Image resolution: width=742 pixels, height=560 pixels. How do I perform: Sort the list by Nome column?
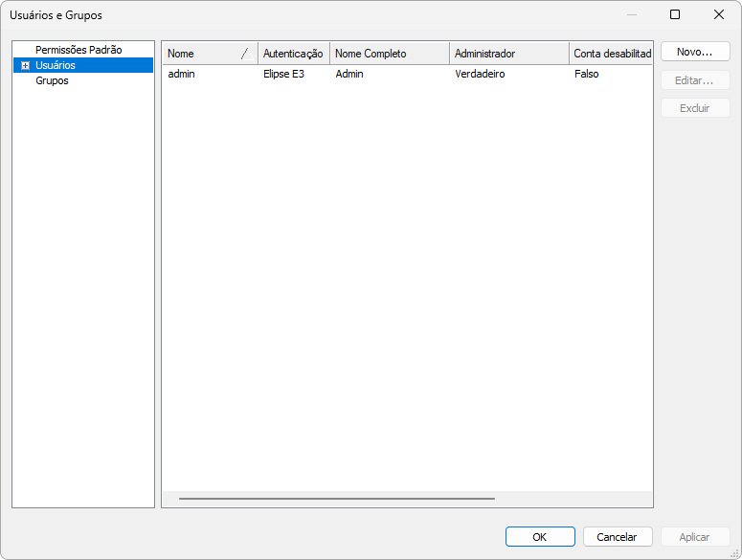point(201,54)
